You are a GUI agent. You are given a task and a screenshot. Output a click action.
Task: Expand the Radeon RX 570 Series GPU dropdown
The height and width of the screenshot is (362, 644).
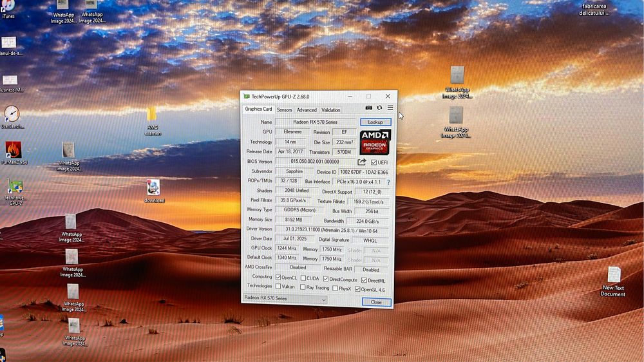285,299
